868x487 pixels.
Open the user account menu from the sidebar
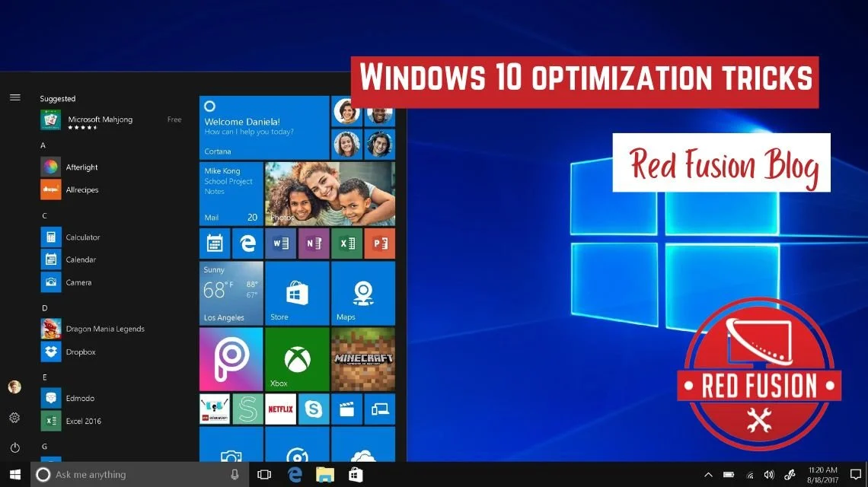tap(14, 387)
